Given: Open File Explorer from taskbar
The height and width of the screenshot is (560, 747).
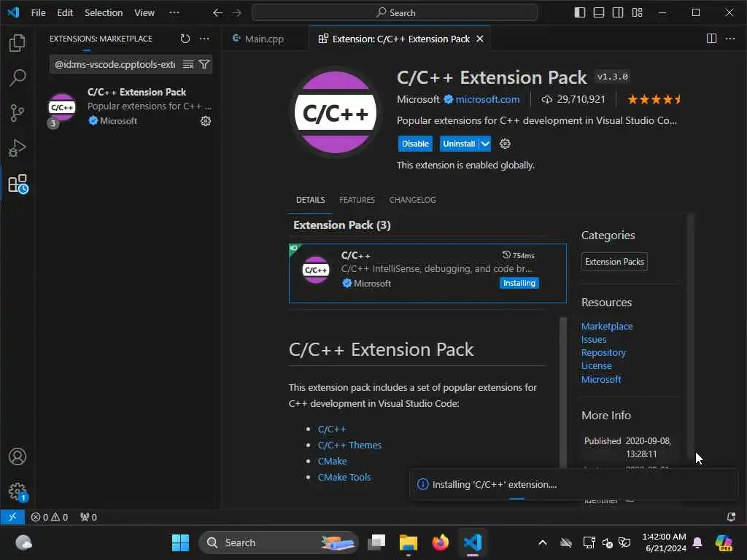Looking at the screenshot, I should (x=409, y=542).
